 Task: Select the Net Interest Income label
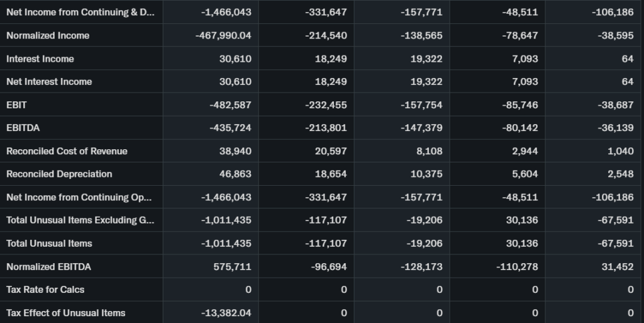49,81
